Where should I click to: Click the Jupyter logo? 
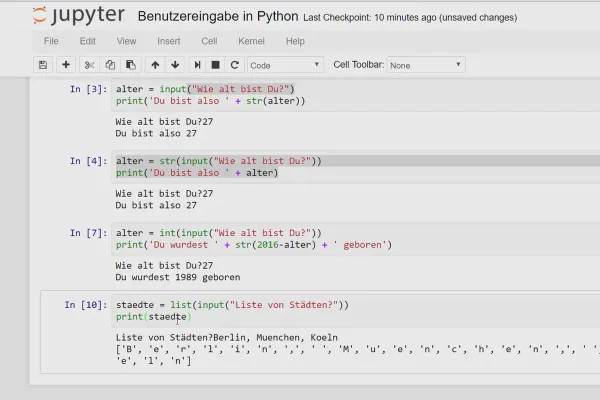click(x=78, y=15)
